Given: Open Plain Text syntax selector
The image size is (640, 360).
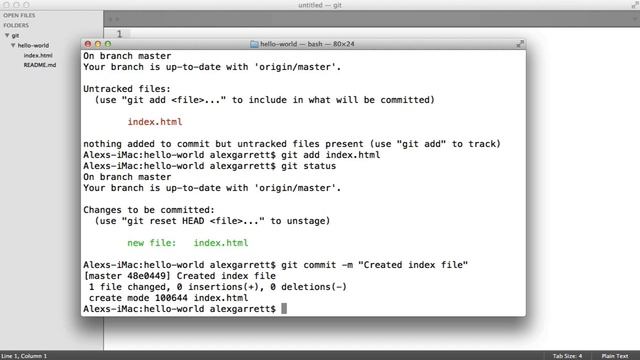Looking at the screenshot, I should pyautogui.click(x=615, y=356).
